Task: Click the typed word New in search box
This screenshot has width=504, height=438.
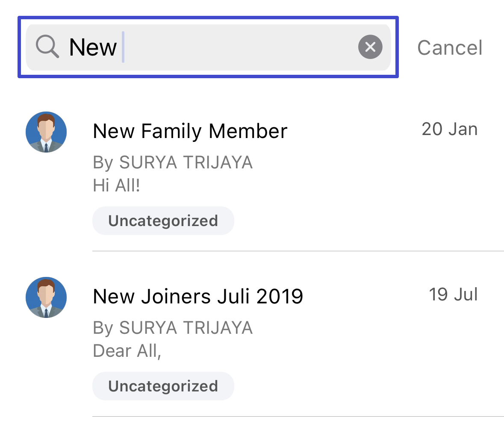Action: pyautogui.click(x=93, y=47)
